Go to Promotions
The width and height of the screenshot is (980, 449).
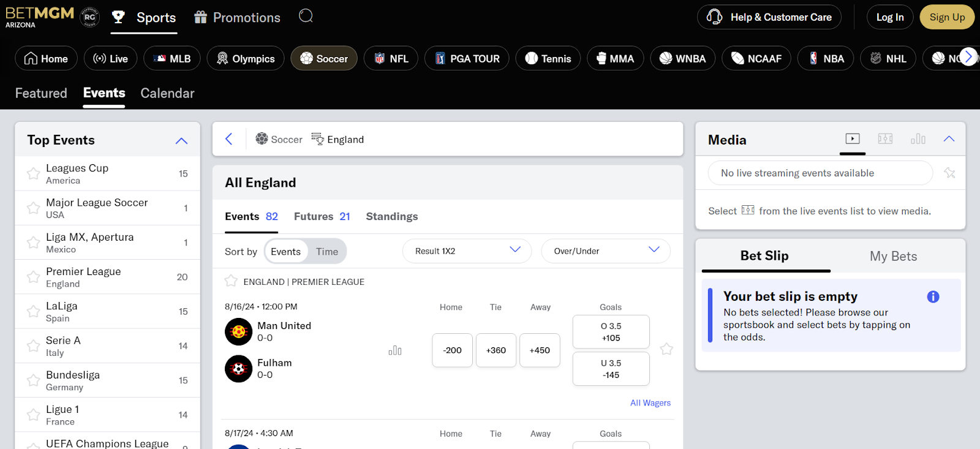click(237, 18)
